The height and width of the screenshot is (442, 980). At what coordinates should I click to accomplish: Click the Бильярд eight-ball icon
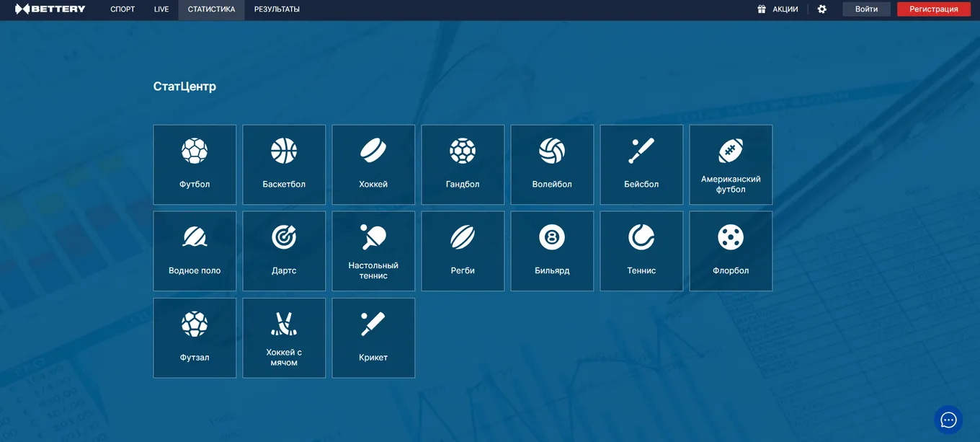point(552,237)
